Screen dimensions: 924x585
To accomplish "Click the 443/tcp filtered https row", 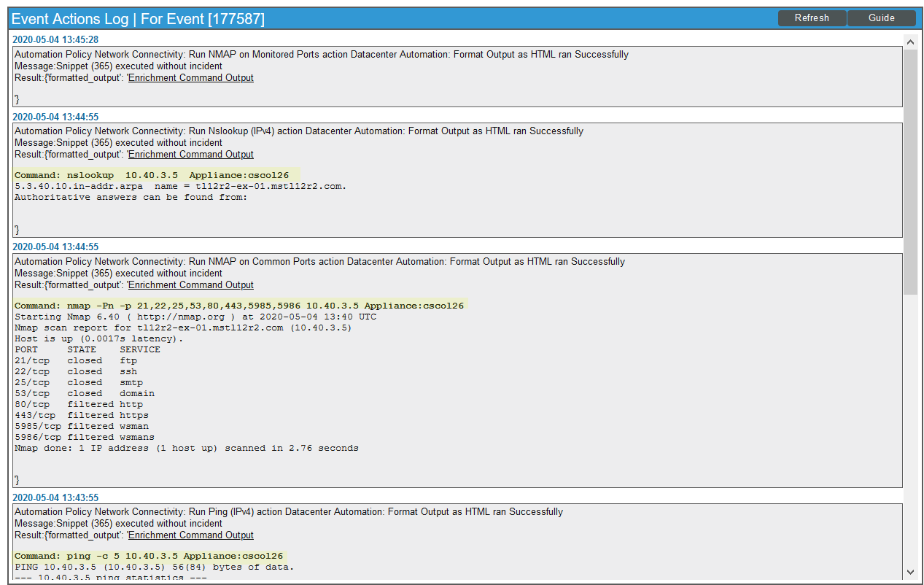I will pyautogui.click(x=81, y=415).
